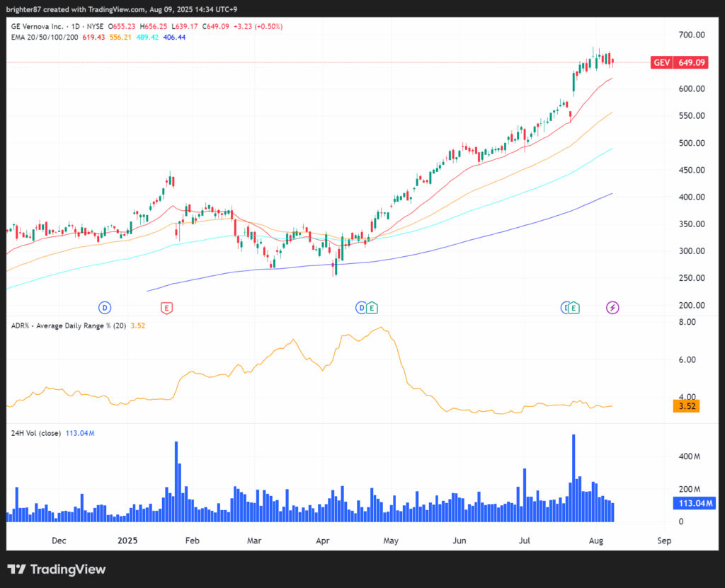The width and height of the screenshot is (725, 588).
Task: Click the 8.00 ADR axis label
Action: point(687,322)
